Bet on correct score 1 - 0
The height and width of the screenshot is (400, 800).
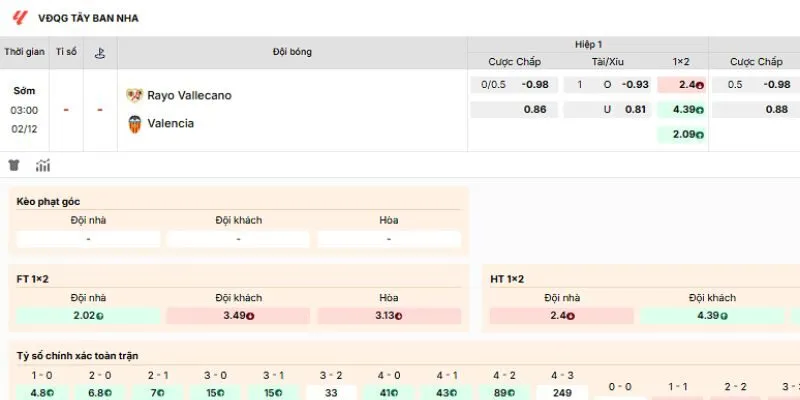(42, 393)
